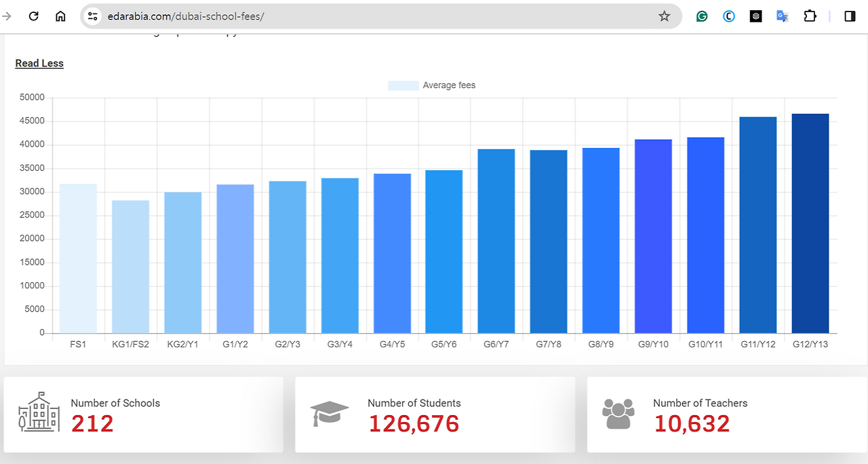This screenshot has width=868, height=464.
Task: Reload the page with the refresh icon
Action: tap(33, 16)
